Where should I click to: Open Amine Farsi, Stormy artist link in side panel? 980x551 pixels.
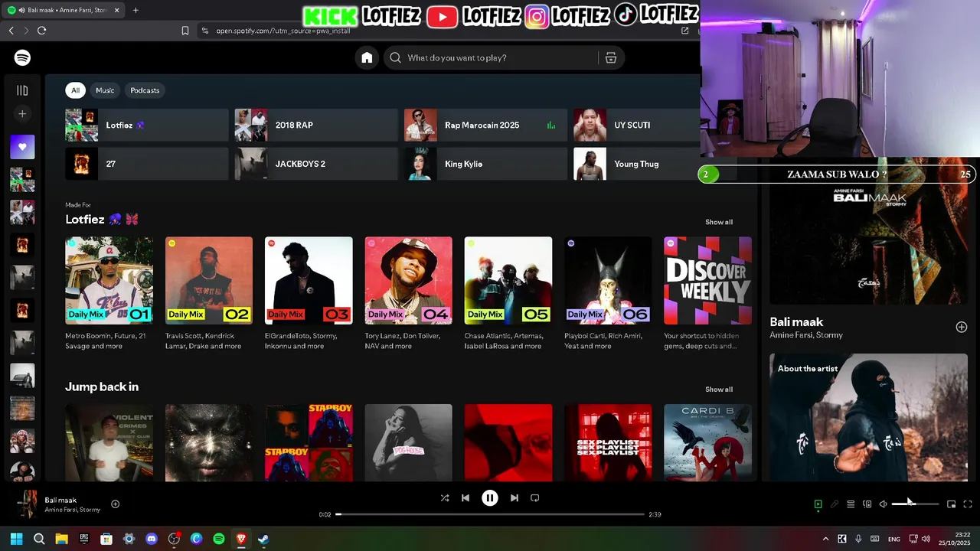click(x=806, y=335)
